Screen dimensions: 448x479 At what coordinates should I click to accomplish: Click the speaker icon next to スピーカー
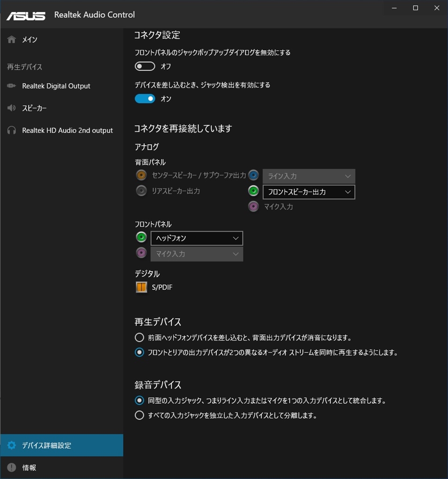12,108
